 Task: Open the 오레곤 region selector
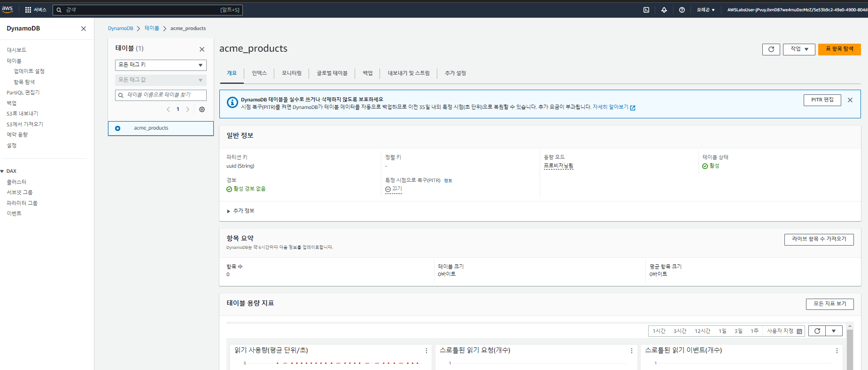[705, 10]
